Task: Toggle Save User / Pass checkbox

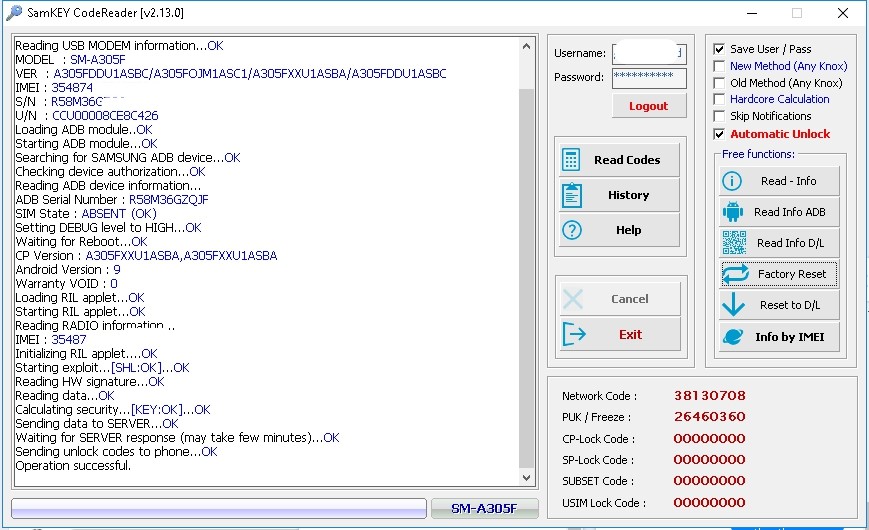Action: (719, 49)
